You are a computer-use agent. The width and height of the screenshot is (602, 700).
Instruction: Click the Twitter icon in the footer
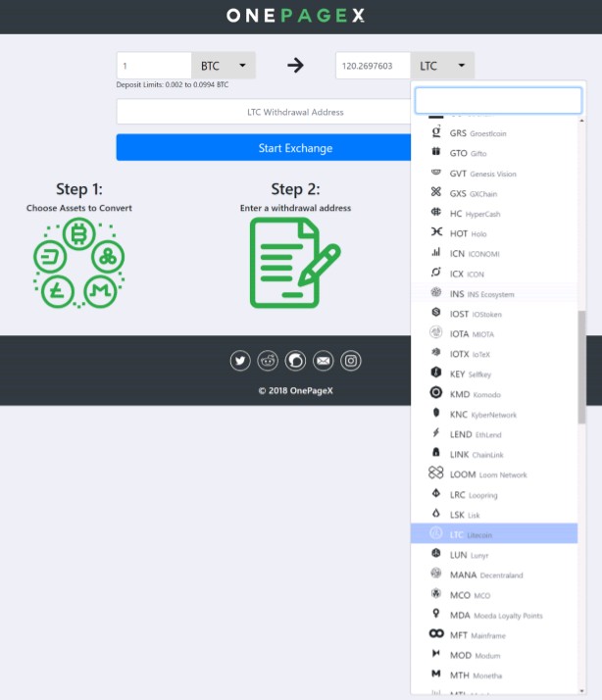240,360
